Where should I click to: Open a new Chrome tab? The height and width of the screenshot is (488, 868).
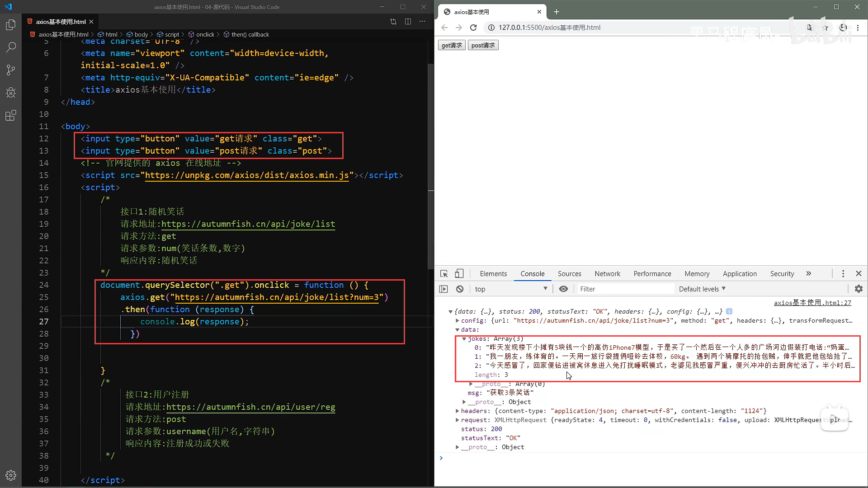click(x=557, y=12)
